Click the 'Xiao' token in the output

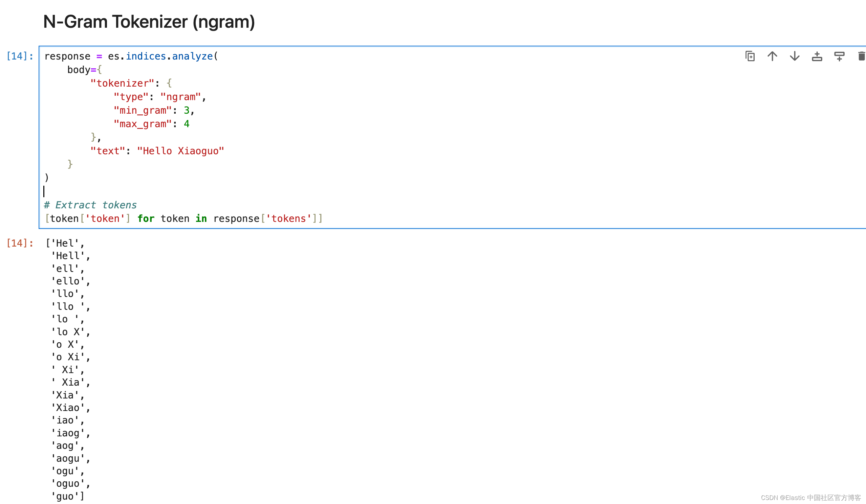pyautogui.click(x=68, y=408)
